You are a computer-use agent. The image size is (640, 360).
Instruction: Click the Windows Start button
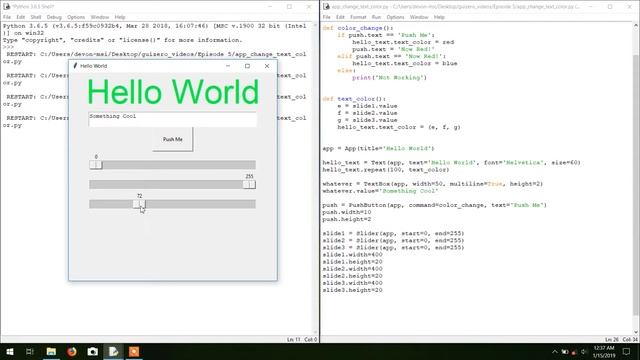coord(10,351)
